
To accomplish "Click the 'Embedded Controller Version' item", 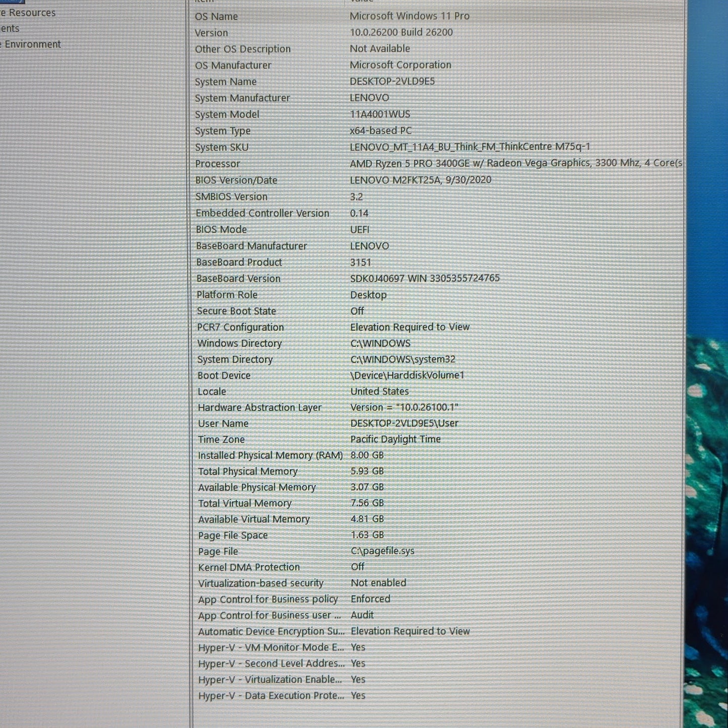I will pyautogui.click(x=262, y=213).
